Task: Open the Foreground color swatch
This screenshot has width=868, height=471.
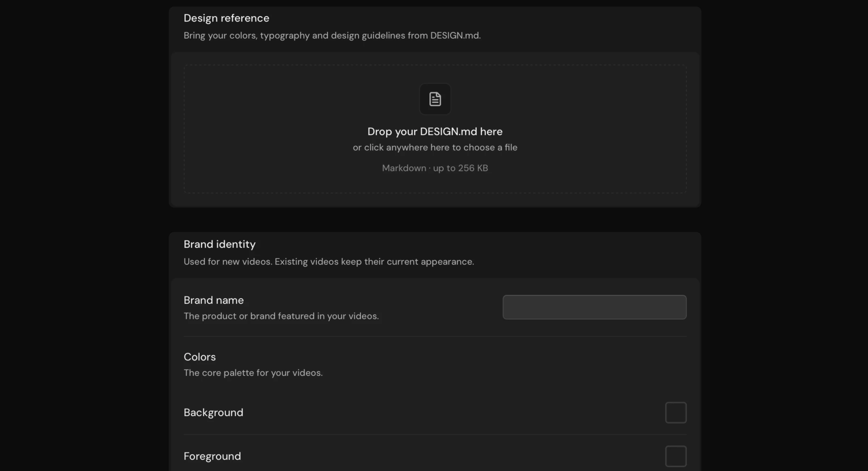Action: pos(676,456)
